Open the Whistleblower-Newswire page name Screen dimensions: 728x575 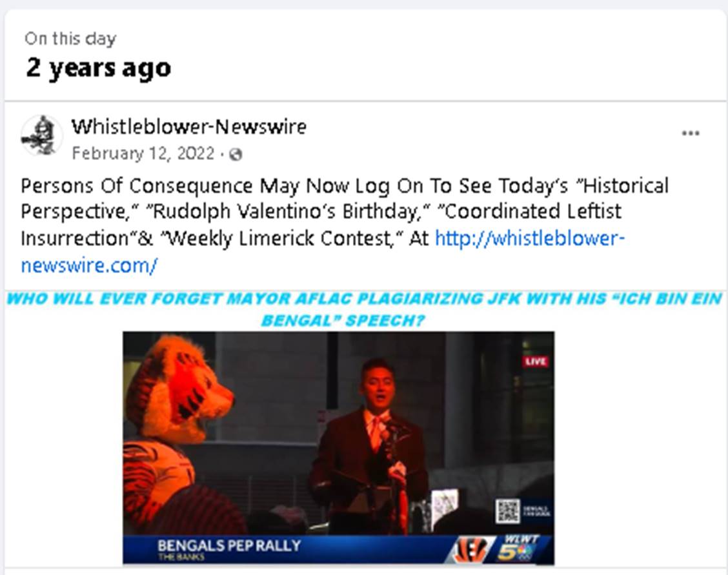[x=189, y=126]
